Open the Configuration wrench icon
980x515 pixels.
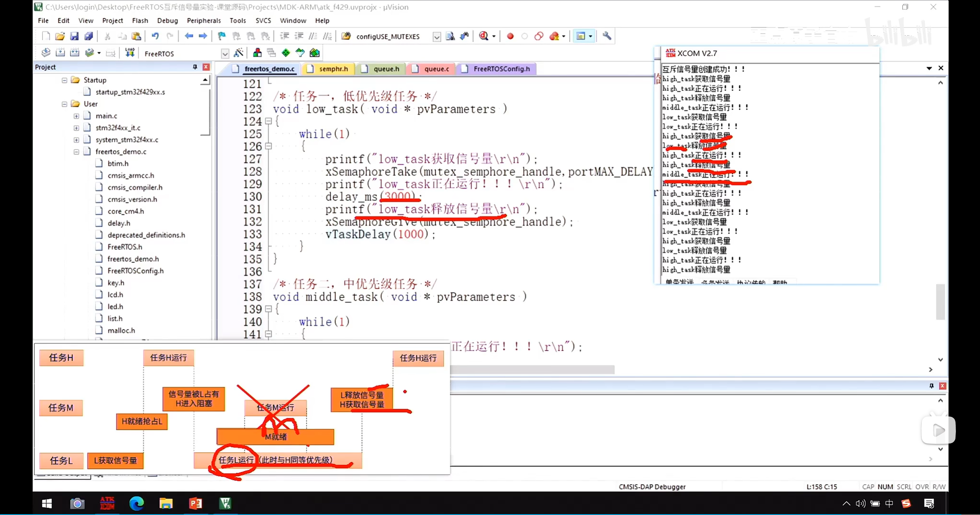tap(607, 36)
